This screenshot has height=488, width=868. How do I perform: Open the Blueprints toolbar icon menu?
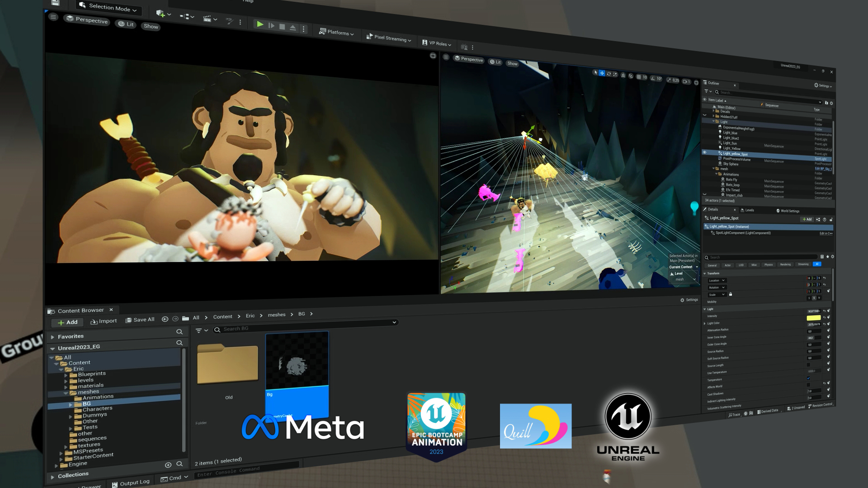point(187,17)
